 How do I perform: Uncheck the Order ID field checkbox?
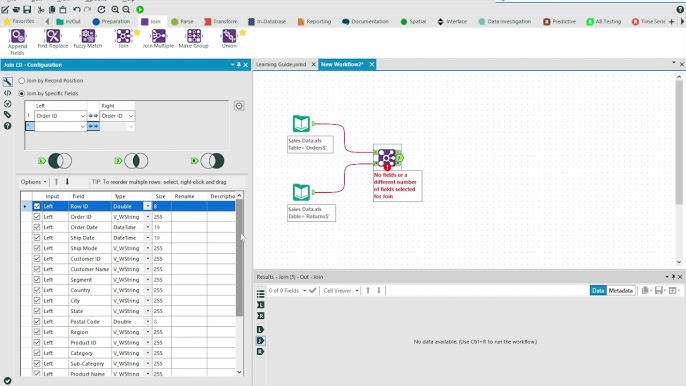click(37, 217)
